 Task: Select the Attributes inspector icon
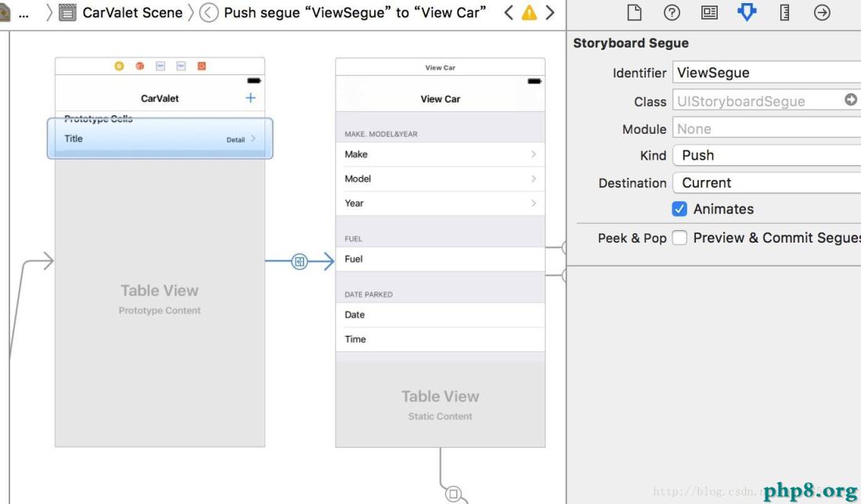(747, 13)
